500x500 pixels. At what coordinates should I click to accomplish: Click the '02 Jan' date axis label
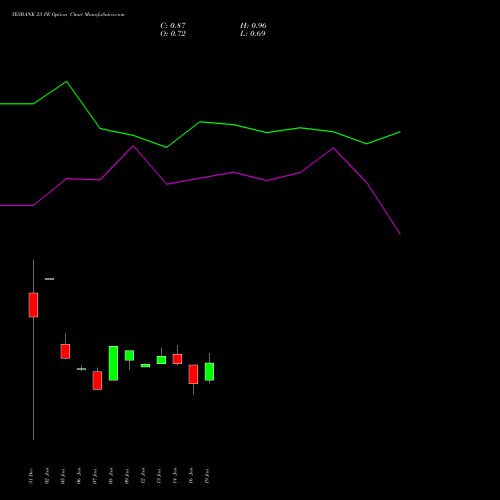47,476
